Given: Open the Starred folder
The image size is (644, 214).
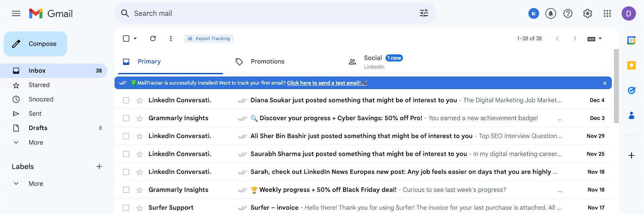Looking at the screenshot, I should 54,85.
